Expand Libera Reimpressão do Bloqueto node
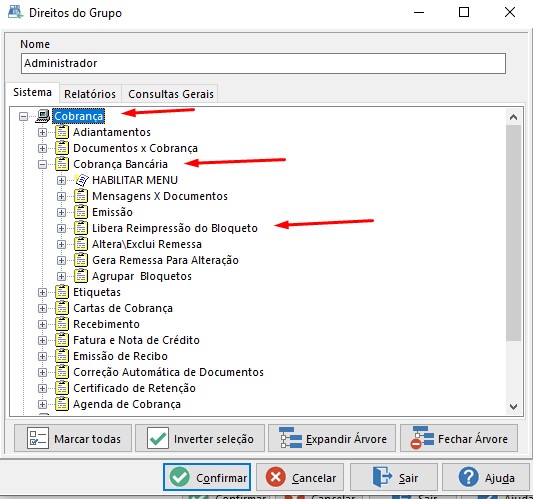The width and height of the screenshot is (533, 499). point(62,228)
